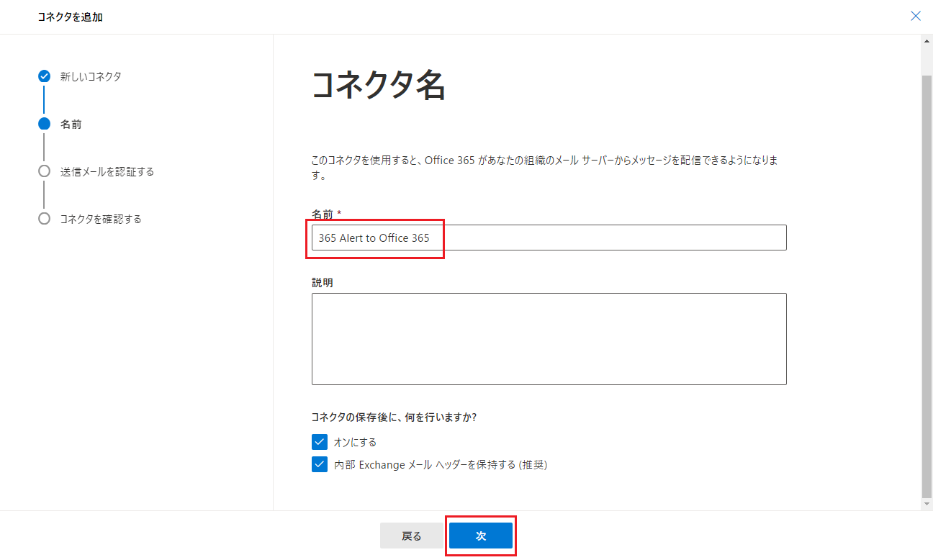Click the empty circle marker for コネクタを確認する
This screenshot has height=560, width=933.
tap(44, 219)
